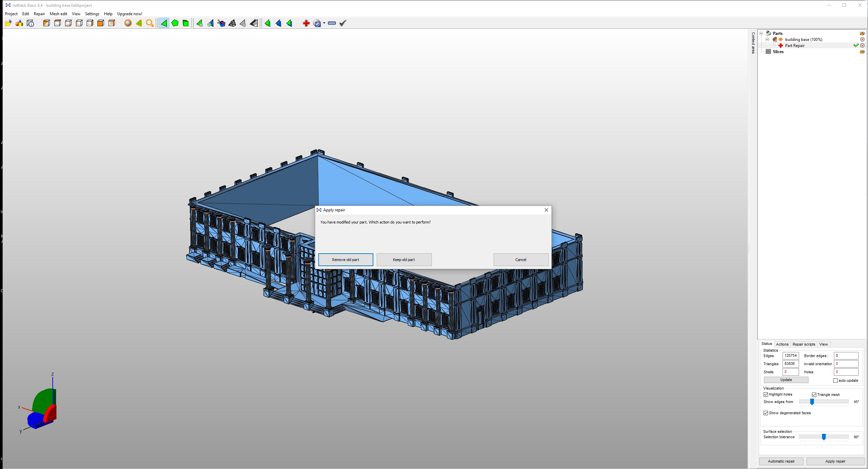Click the Automatic repair button
The image size is (868, 469).
click(781, 461)
